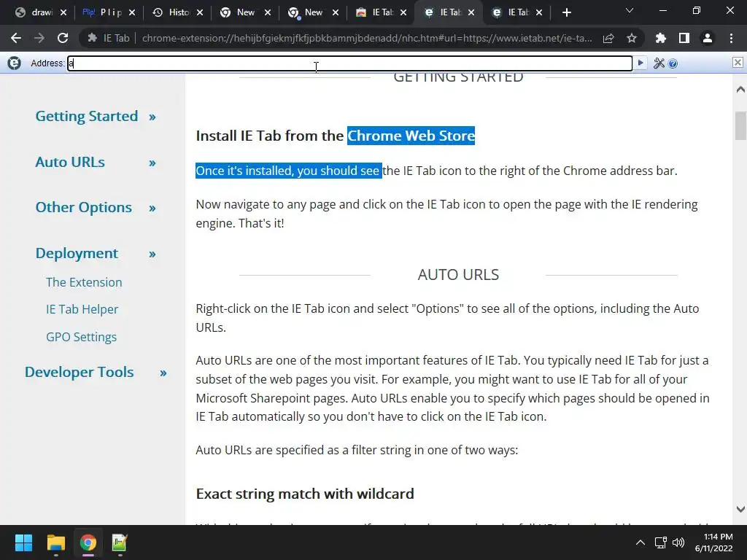Reload the current page

pyautogui.click(x=63, y=38)
